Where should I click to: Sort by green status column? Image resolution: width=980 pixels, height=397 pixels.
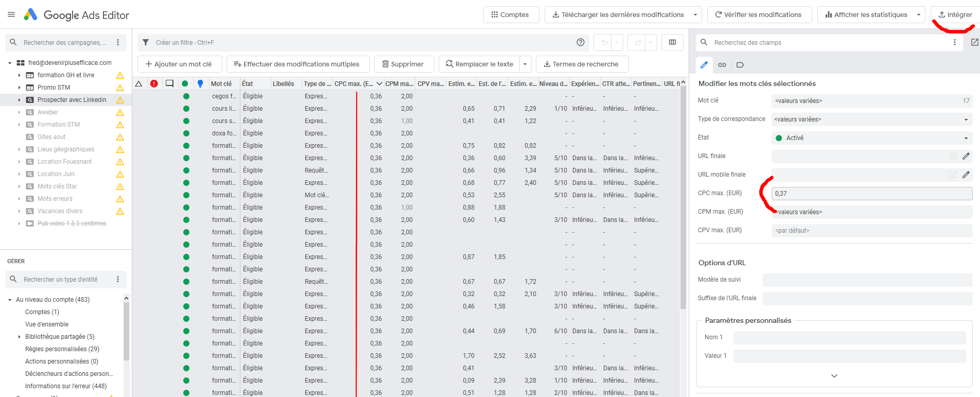click(185, 83)
